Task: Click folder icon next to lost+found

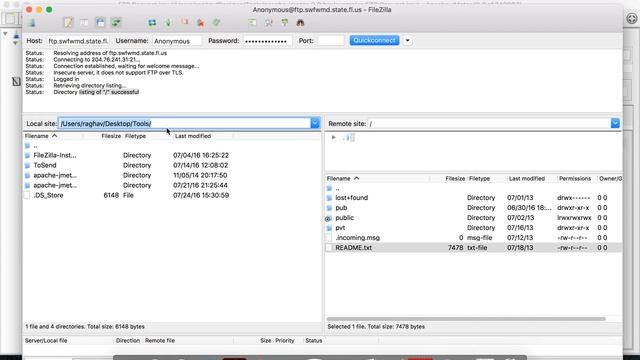Action: coord(329,198)
